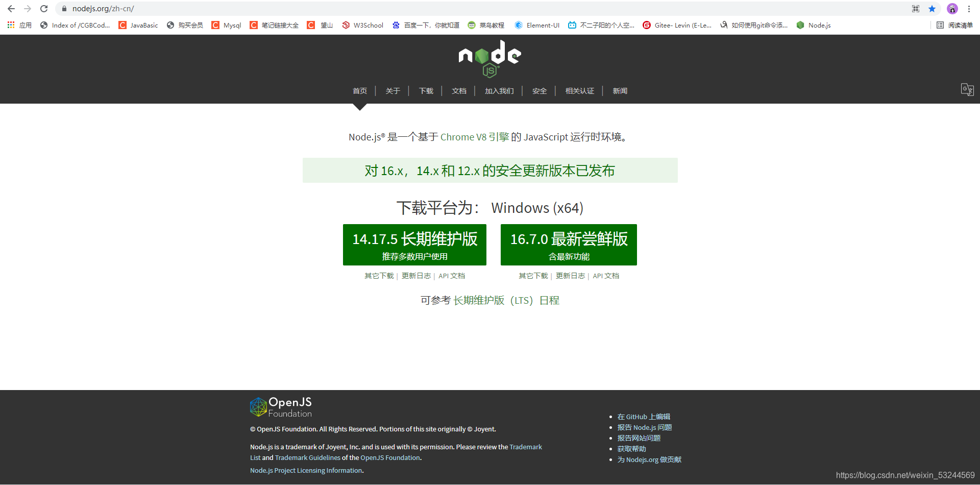Reload the page with the refresh icon
Image resolution: width=980 pixels, height=485 pixels.
[x=44, y=9]
